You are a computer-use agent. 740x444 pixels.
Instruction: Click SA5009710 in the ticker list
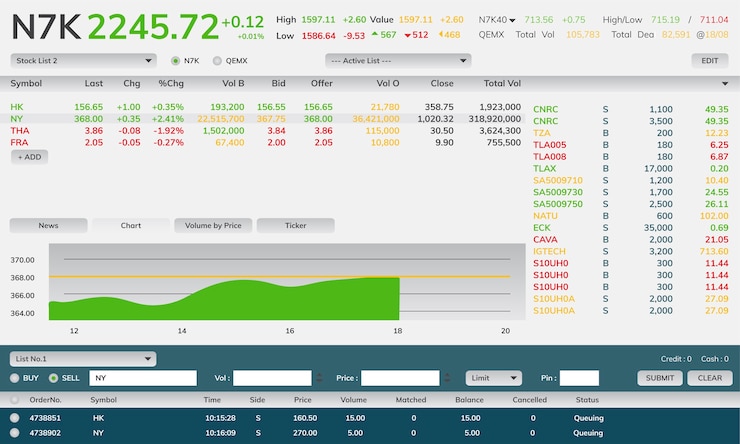(x=558, y=180)
